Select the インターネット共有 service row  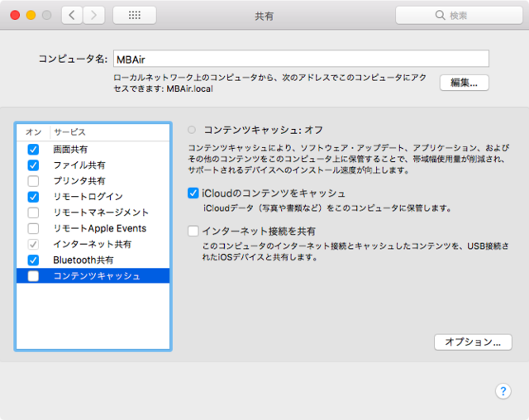pyautogui.click(x=93, y=244)
